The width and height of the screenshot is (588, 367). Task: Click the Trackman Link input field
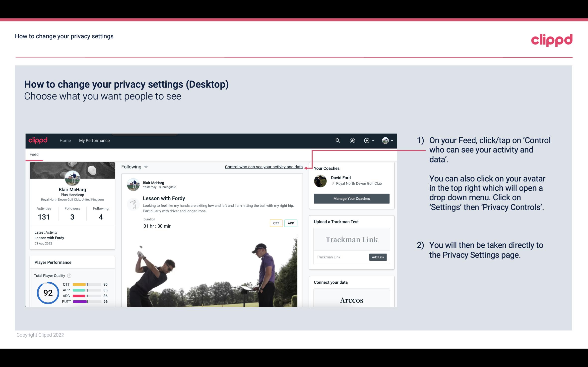point(341,257)
